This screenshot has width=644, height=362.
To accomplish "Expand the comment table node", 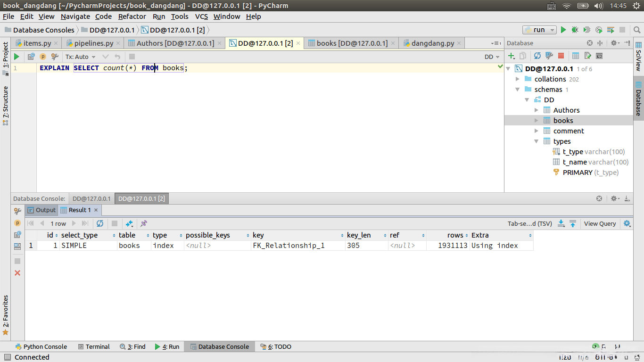I will click(x=537, y=131).
